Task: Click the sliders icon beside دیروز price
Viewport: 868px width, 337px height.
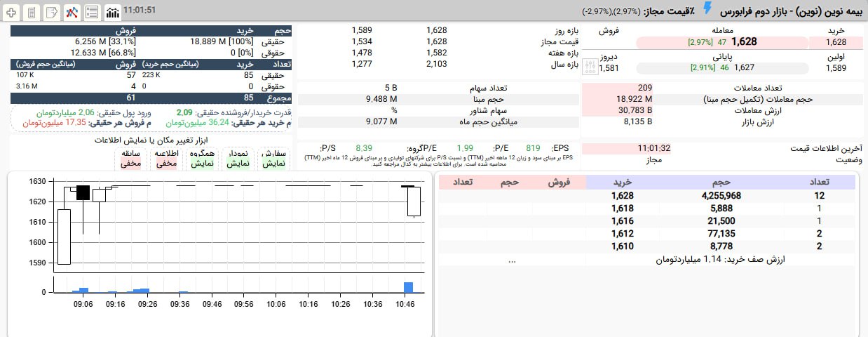Action: coord(590,65)
